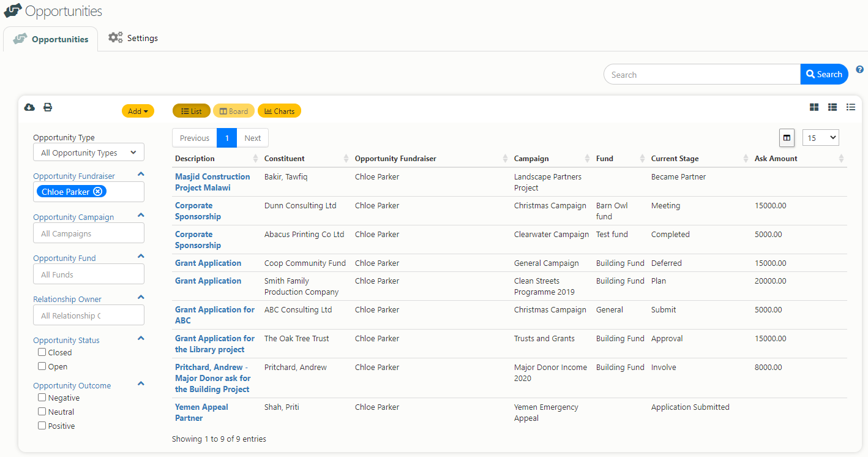Collapse the Relationship Owner filter section
The image size is (868, 457).
(x=141, y=298)
